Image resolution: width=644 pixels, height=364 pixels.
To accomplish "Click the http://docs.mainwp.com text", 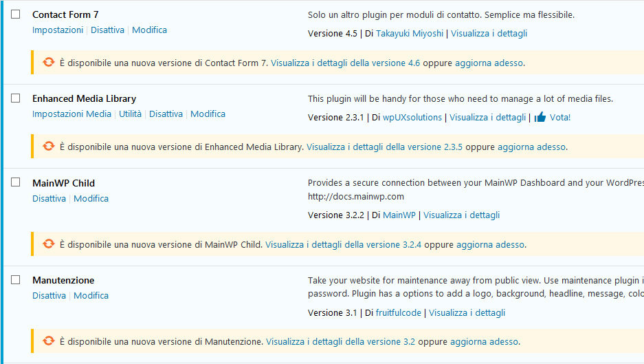I will pos(356,197).
